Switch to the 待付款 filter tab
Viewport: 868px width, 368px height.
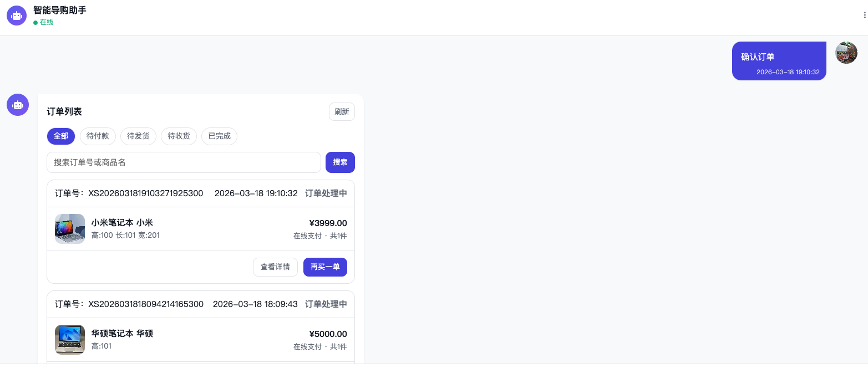(x=98, y=136)
